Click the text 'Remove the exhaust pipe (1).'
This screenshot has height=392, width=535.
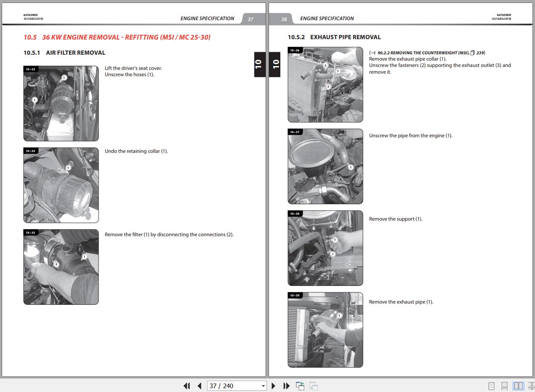pos(401,302)
